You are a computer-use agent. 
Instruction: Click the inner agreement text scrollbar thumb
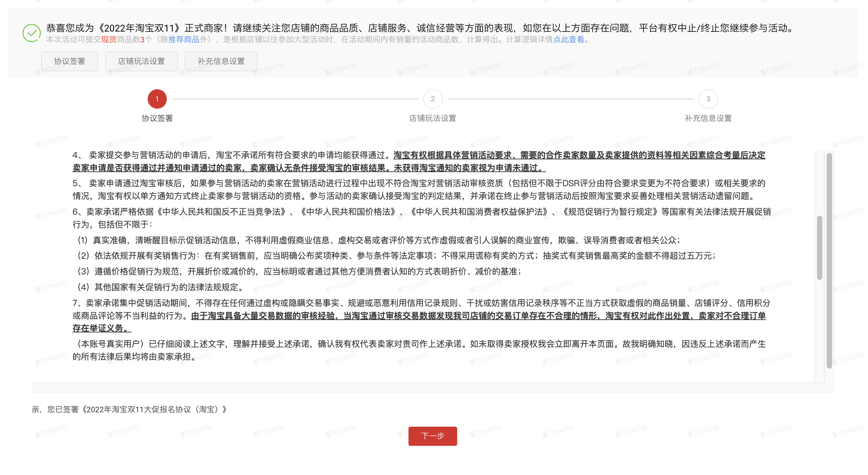click(x=819, y=248)
